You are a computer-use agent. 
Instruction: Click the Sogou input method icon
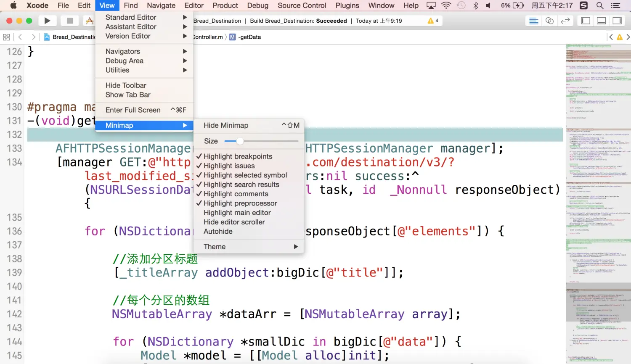pos(583,5)
